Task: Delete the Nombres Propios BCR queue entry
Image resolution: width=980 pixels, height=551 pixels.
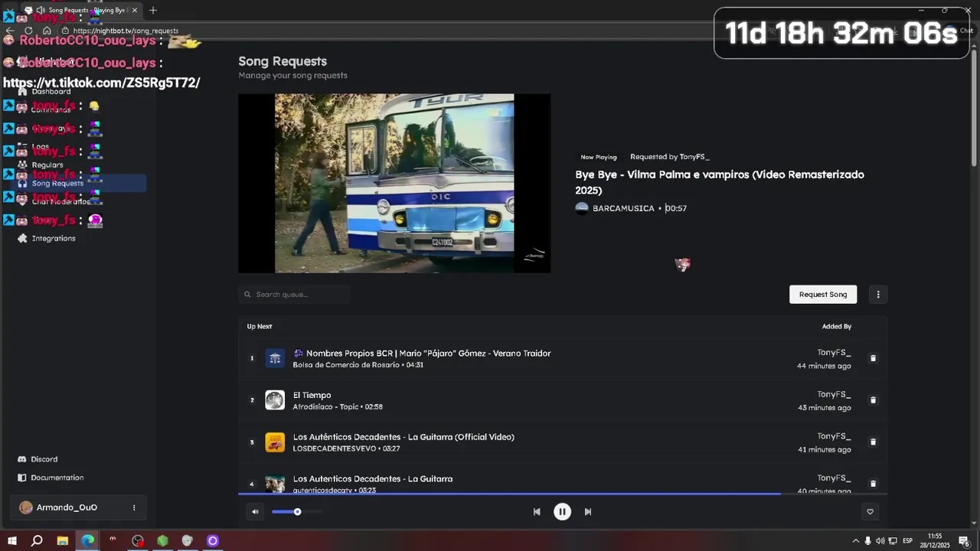Action: tap(873, 358)
